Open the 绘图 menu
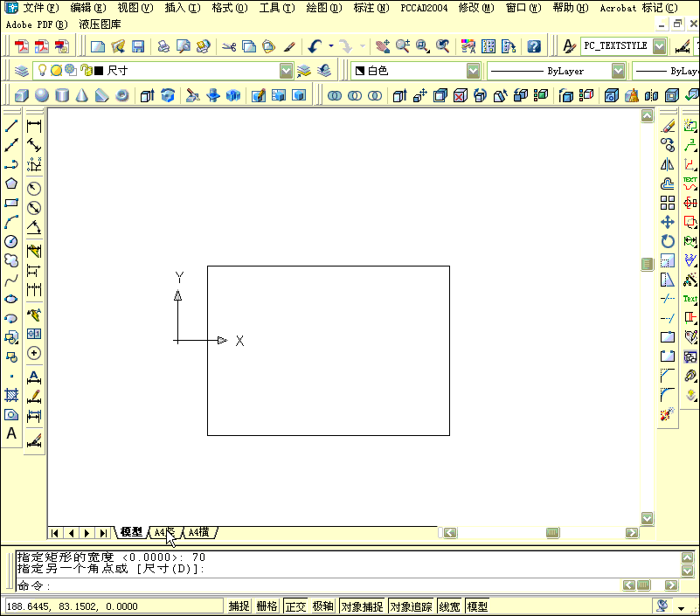Image resolution: width=700 pixels, height=616 pixels. coord(322,8)
